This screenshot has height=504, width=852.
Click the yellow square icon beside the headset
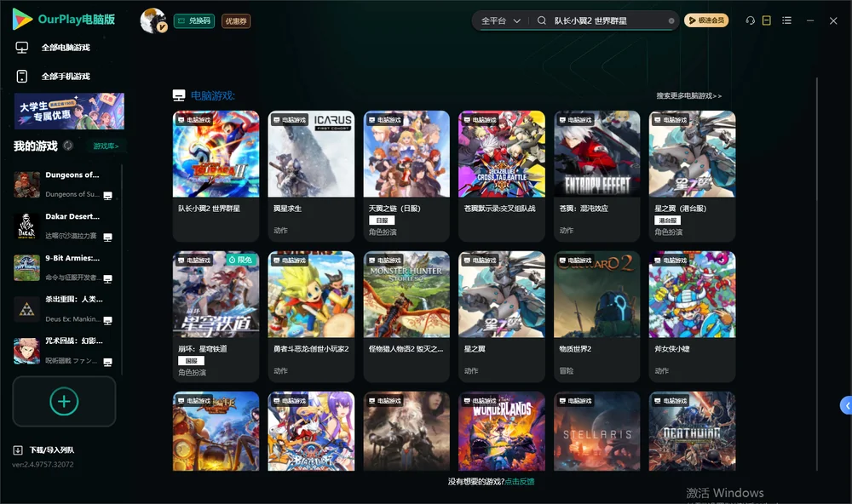click(x=767, y=20)
